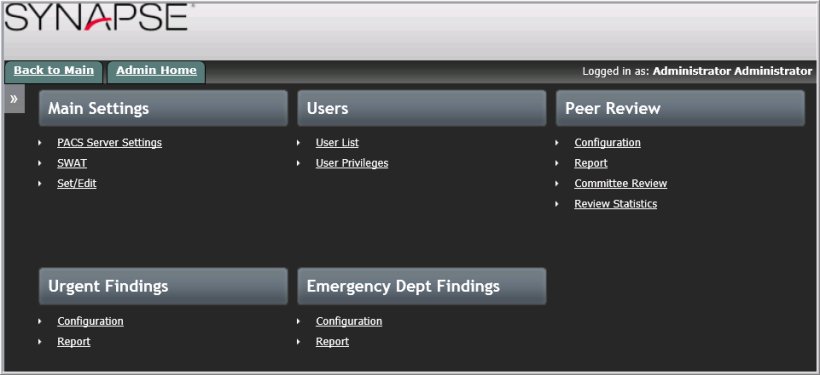Click arrow bullet beside PACS Server Settings
Viewport: 820px width, 375px height.
tap(40, 142)
